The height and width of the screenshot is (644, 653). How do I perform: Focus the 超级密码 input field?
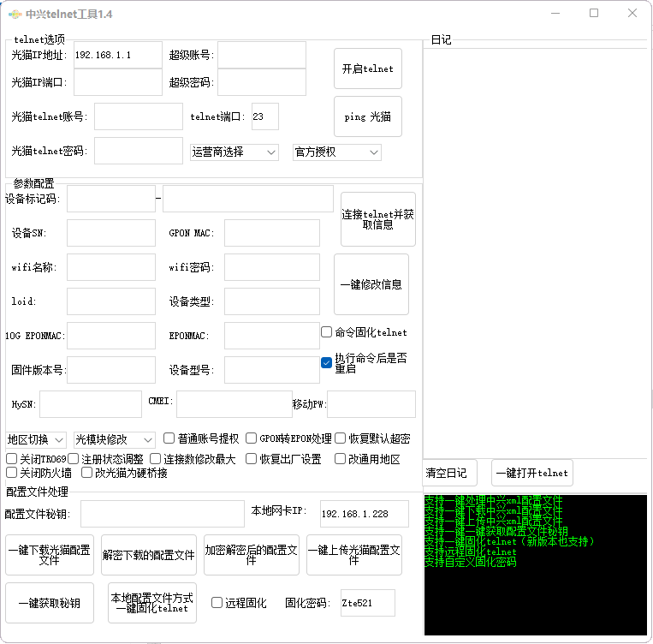[x=262, y=82]
